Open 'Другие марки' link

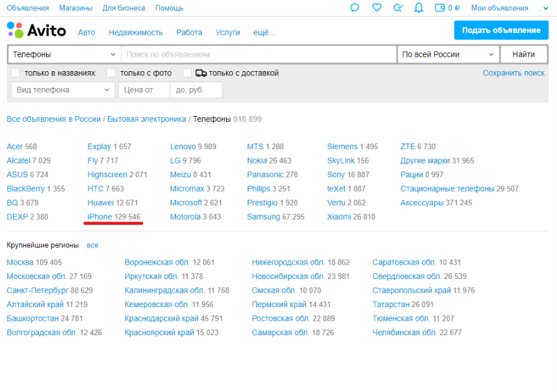click(425, 160)
